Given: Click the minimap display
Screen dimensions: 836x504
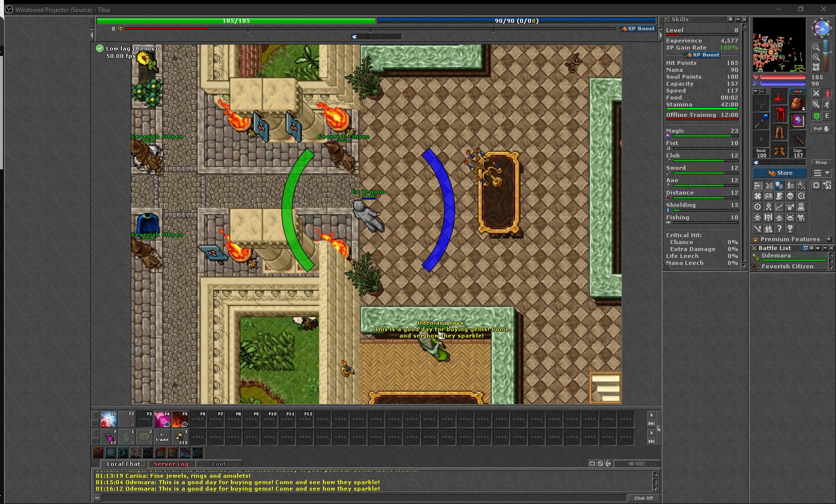Looking at the screenshot, I should point(779,45).
